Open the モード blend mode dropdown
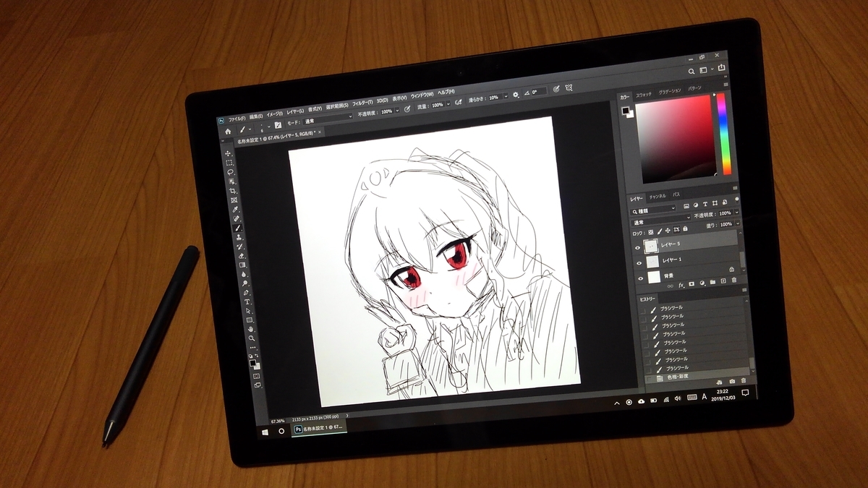868x488 pixels. coord(328,119)
